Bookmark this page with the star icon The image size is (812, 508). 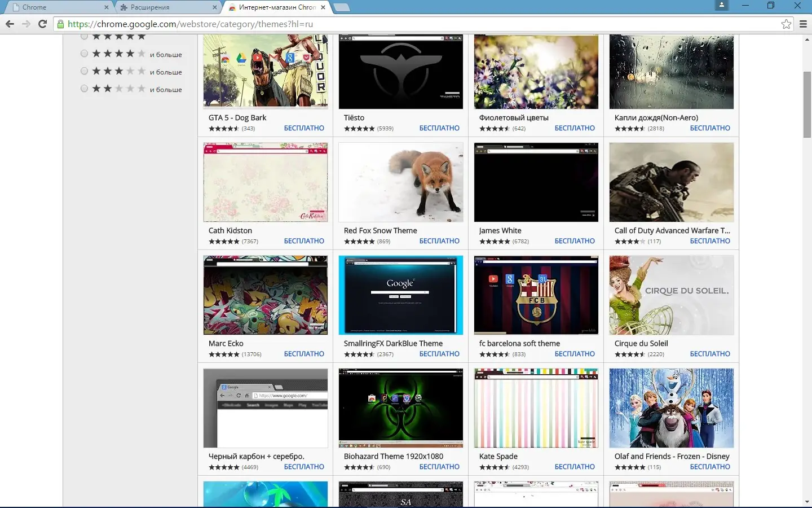(786, 24)
